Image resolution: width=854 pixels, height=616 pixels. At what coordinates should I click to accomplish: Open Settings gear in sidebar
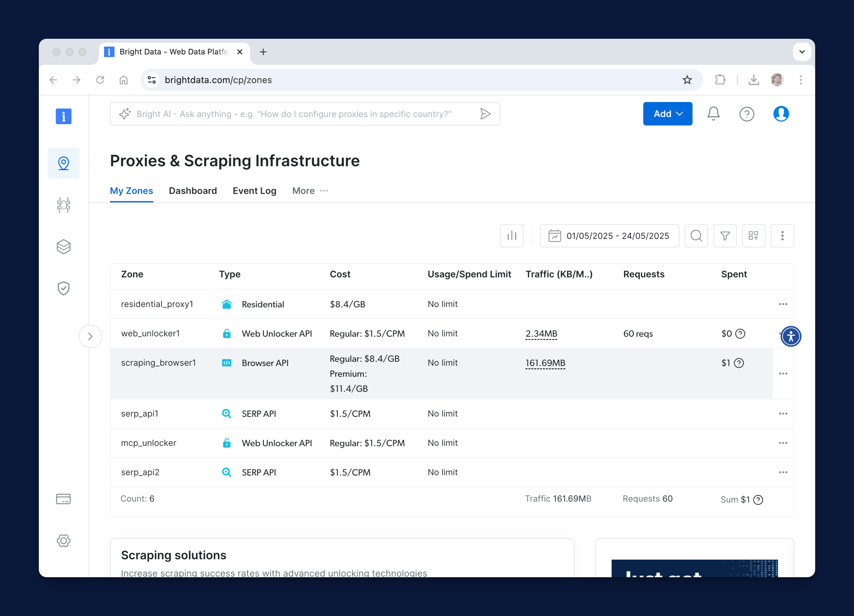point(64,541)
